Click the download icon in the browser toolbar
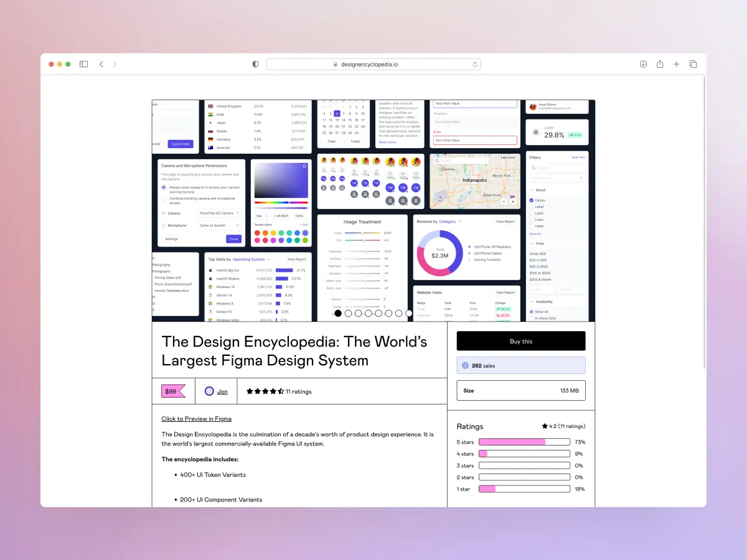Screen dimensions: 747x560 (x=643, y=64)
